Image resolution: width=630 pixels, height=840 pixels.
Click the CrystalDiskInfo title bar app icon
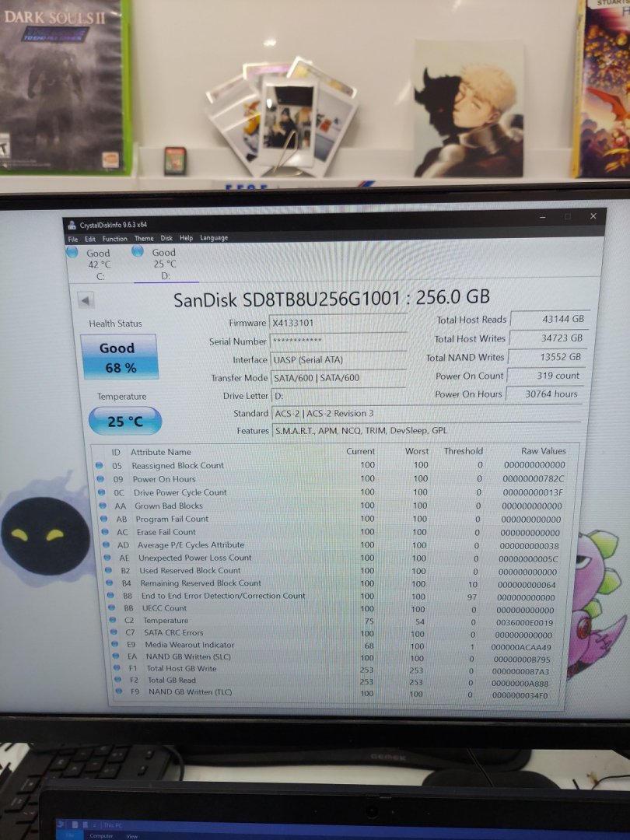tap(72, 225)
